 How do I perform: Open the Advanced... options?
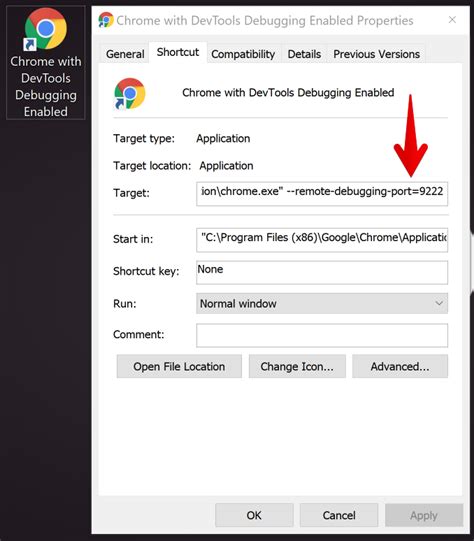pos(400,366)
